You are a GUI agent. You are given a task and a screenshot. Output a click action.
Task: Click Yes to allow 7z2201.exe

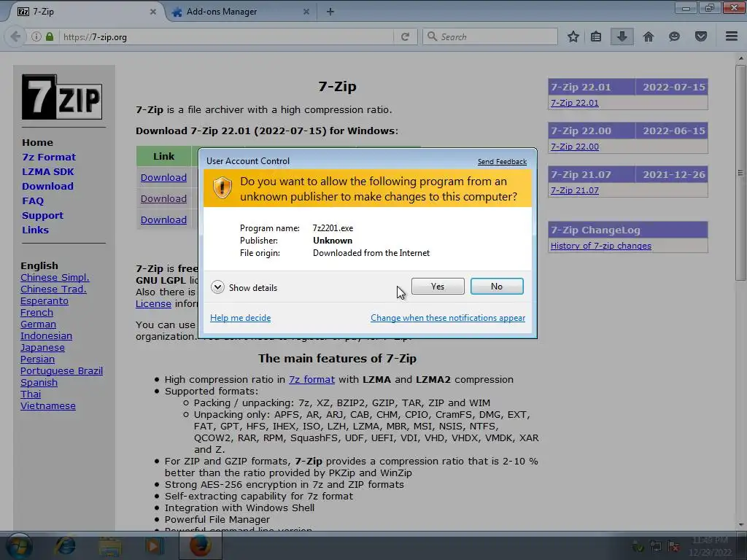click(x=438, y=286)
